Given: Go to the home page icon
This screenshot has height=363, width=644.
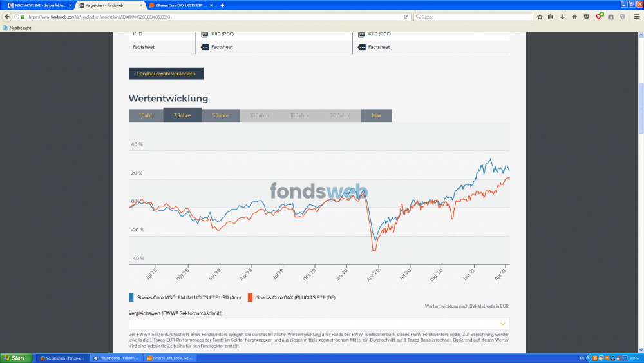Looking at the screenshot, I should [574, 17].
